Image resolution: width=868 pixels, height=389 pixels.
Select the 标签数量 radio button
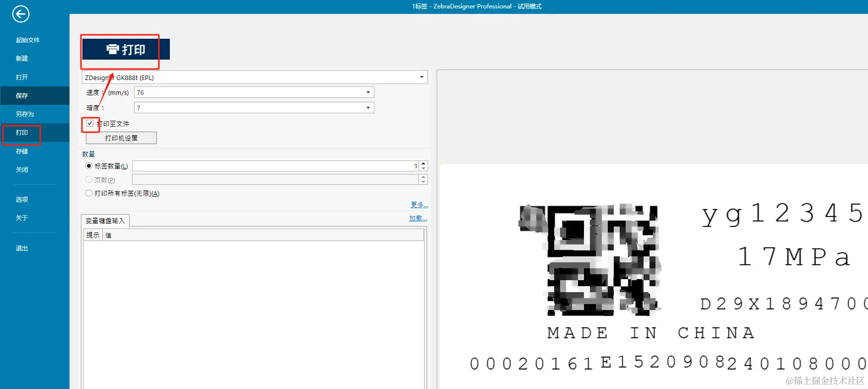89,166
